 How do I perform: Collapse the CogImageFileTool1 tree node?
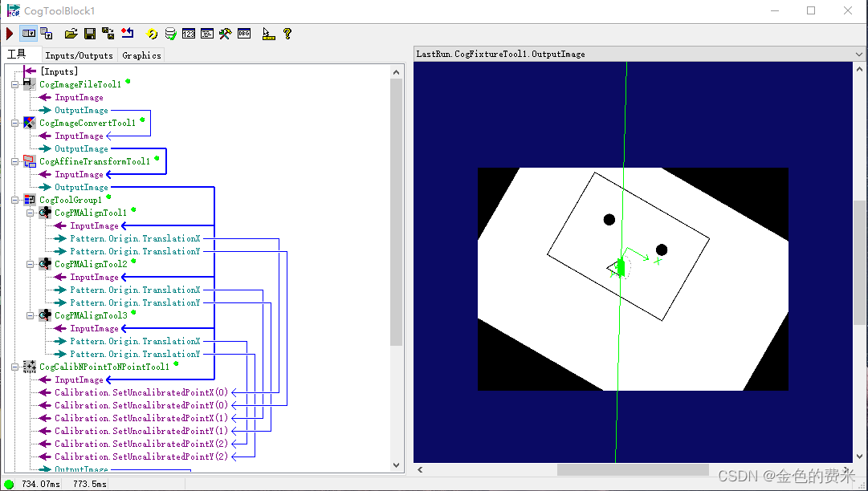tap(15, 84)
